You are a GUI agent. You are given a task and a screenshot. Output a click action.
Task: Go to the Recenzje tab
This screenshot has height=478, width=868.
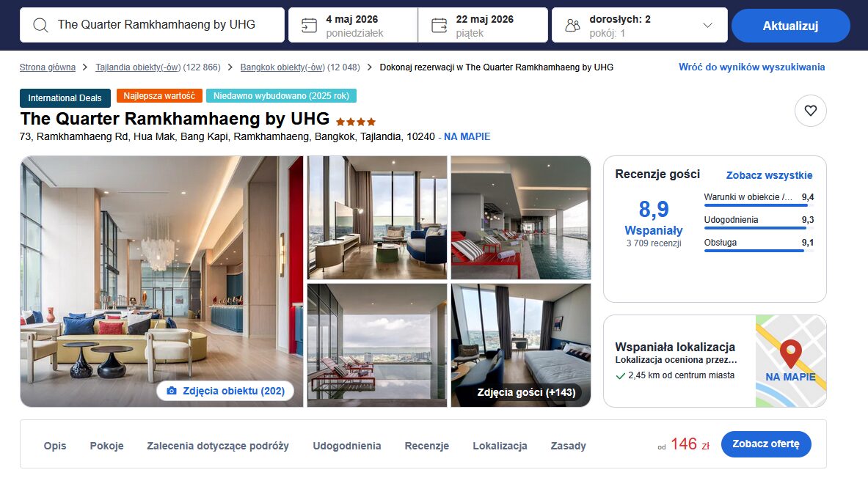coord(427,446)
